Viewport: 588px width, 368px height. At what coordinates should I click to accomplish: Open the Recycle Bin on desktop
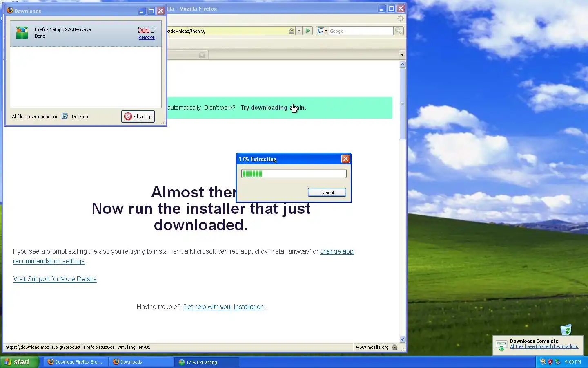click(x=566, y=330)
